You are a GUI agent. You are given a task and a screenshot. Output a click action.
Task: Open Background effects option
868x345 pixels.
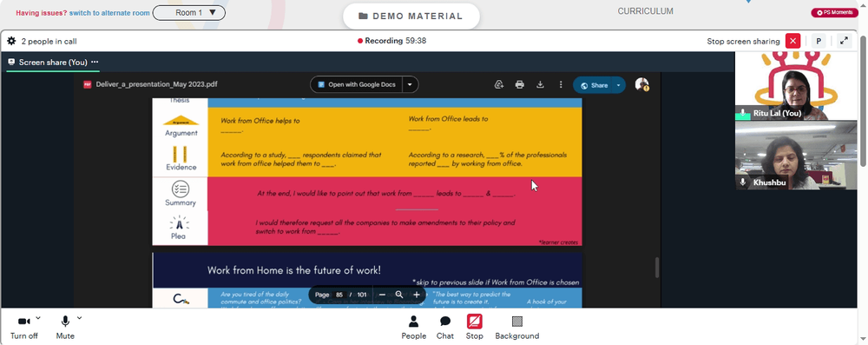pyautogui.click(x=517, y=328)
